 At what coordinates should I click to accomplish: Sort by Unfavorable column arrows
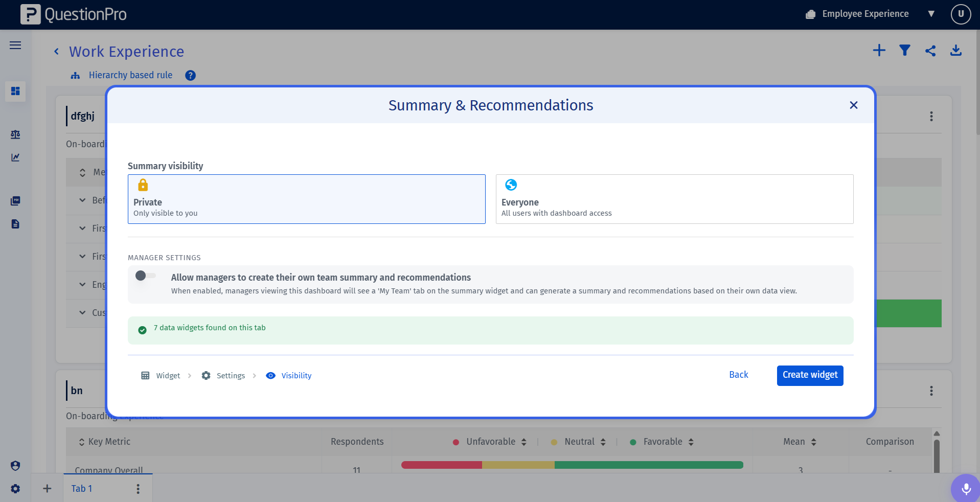pos(524,442)
